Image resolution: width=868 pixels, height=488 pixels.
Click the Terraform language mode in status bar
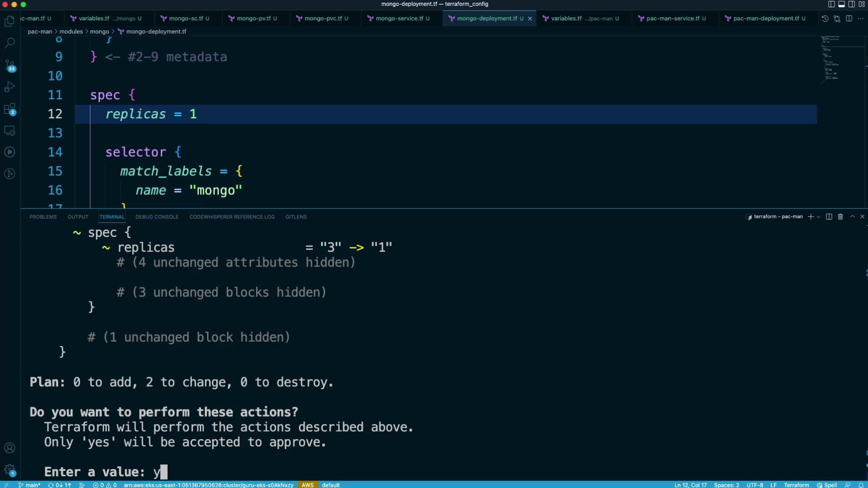coord(796,485)
